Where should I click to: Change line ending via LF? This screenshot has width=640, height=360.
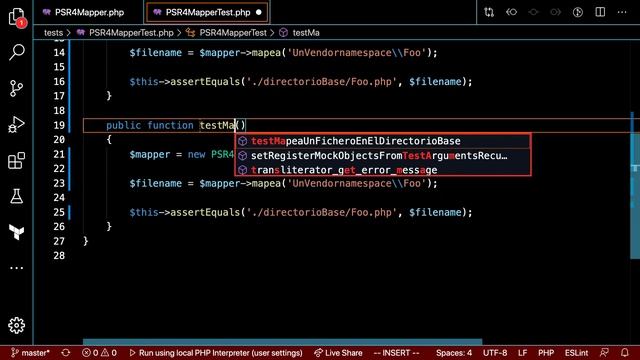coord(522,353)
